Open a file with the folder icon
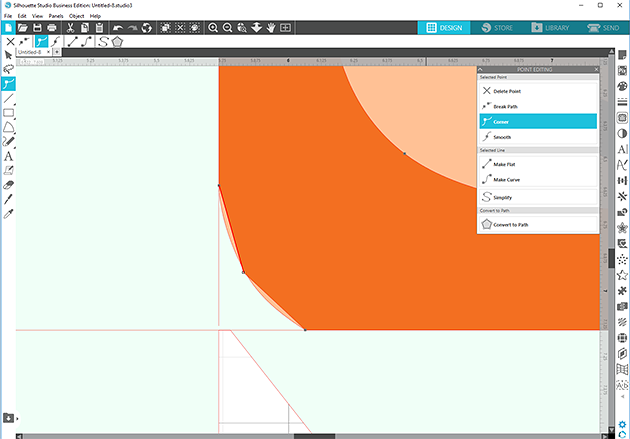 click(x=22, y=28)
